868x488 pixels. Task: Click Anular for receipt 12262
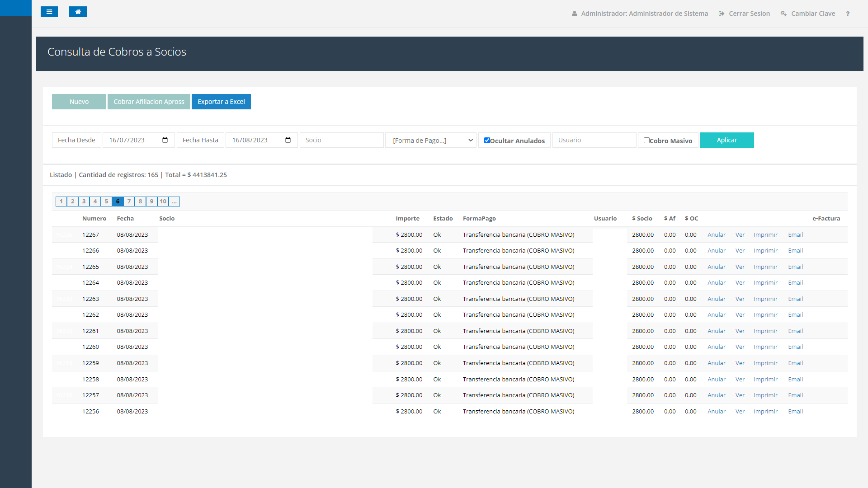(x=716, y=314)
